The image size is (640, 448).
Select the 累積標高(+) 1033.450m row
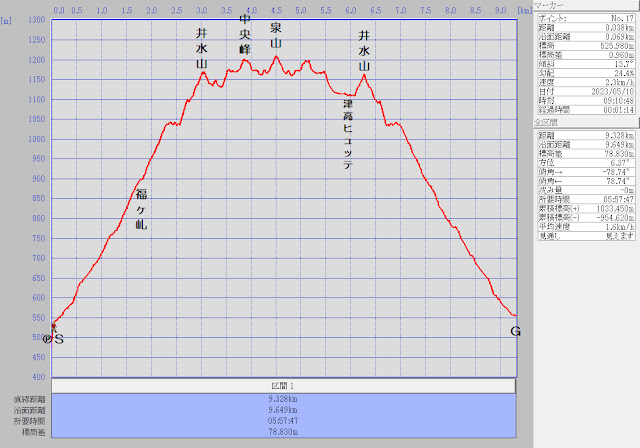tap(586, 208)
